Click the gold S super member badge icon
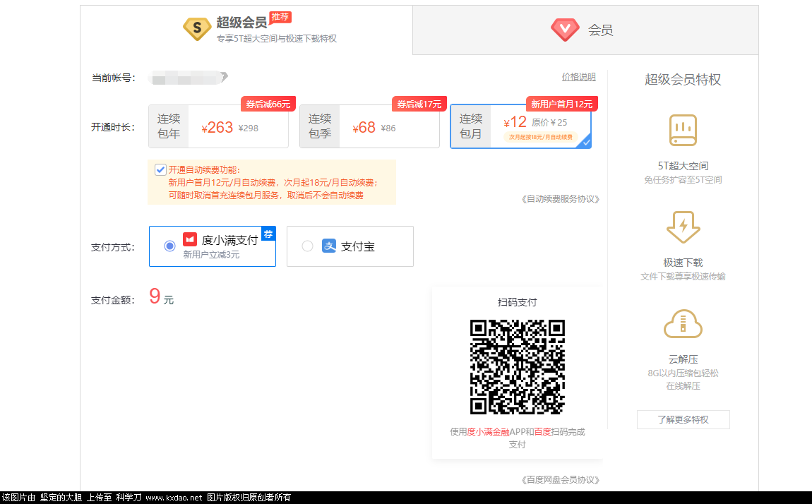812x504 pixels. [197, 28]
